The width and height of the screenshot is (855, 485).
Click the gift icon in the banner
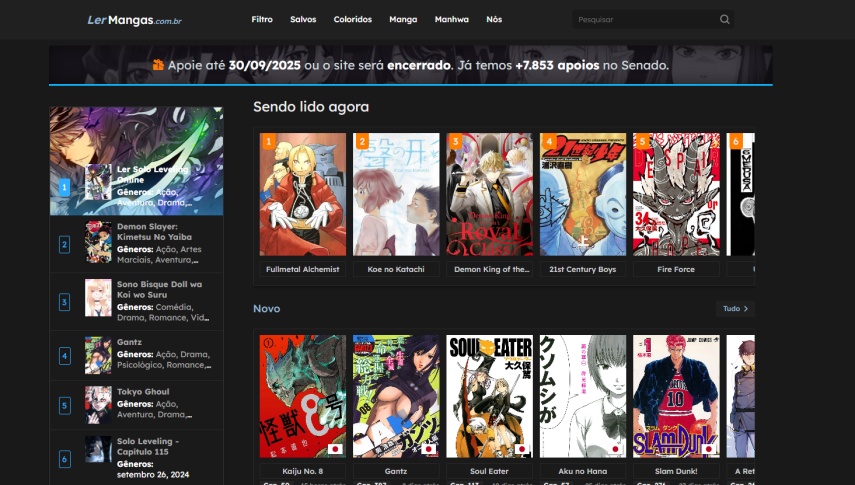tap(158, 65)
